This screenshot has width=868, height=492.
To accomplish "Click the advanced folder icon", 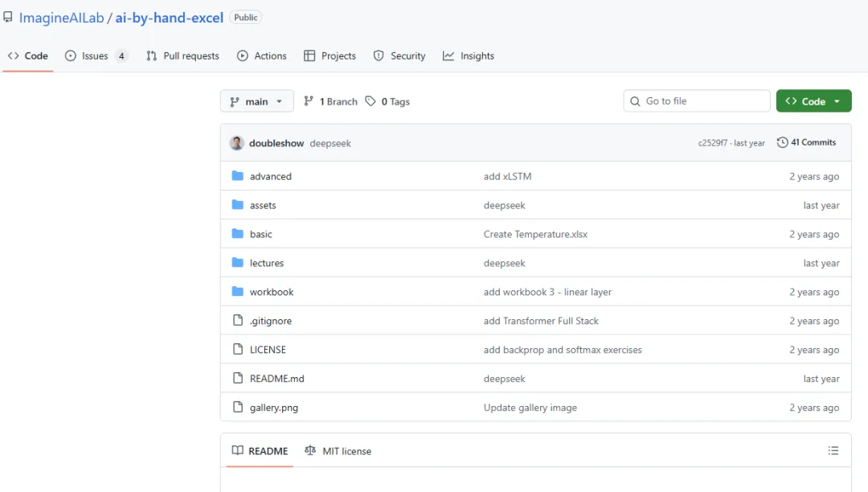I will click(237, 176).
